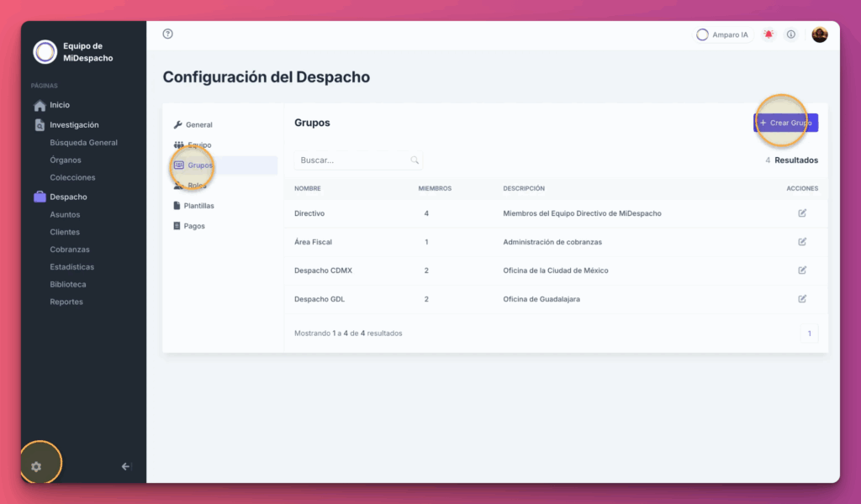Collapse the sidebar with the back arrow

126,466
